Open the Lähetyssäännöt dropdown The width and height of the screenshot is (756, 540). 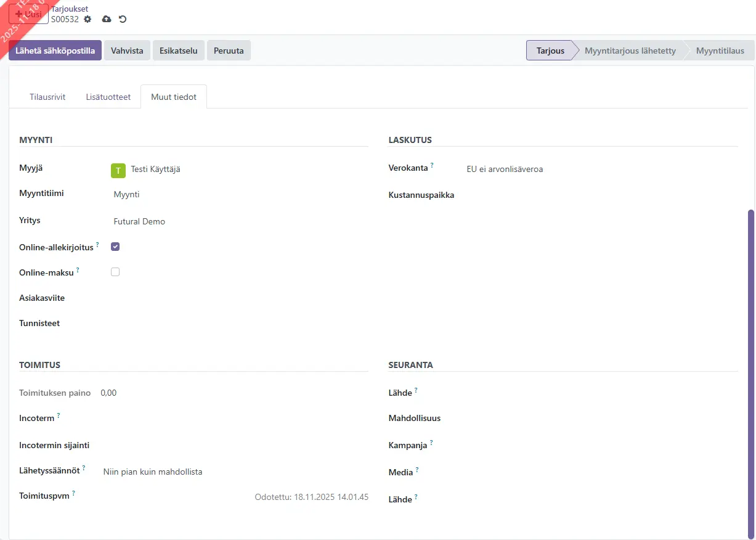click(234, 472)
